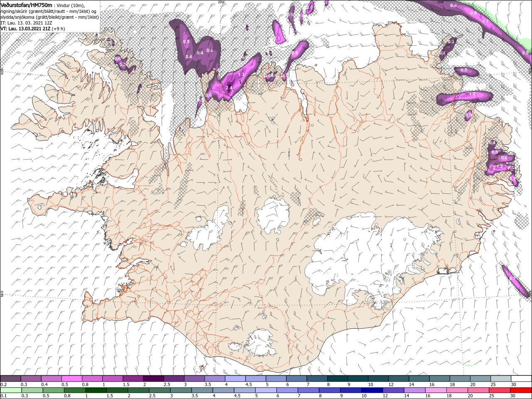Click the 20W longitude label

221,2
